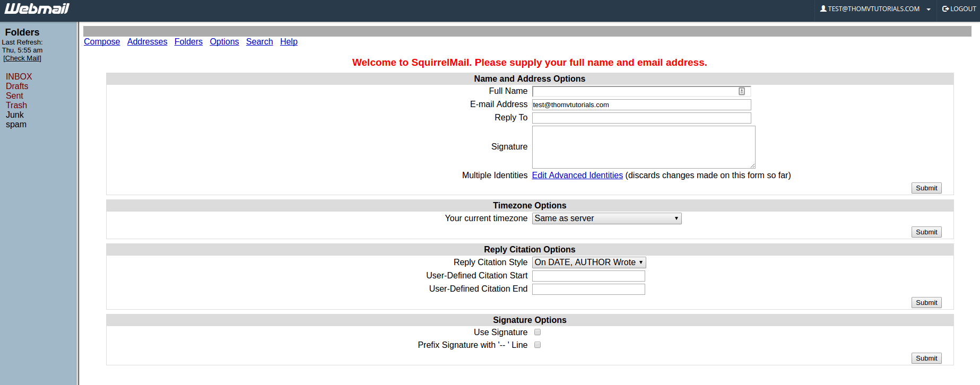This screenshot has height=385, width=980.
Task: Open the current timezone dropdown
Action: (x=606, y=218)
